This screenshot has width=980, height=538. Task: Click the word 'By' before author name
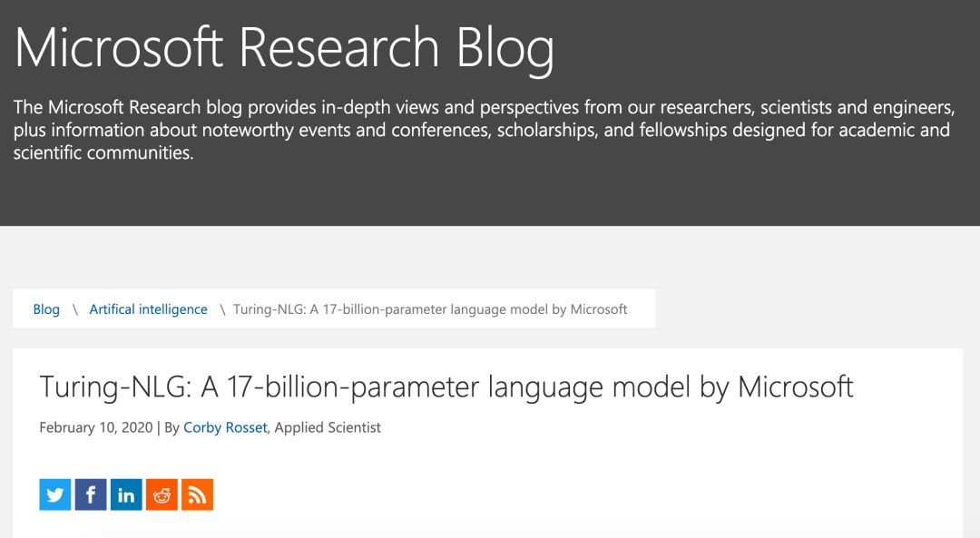click(172, 427)
